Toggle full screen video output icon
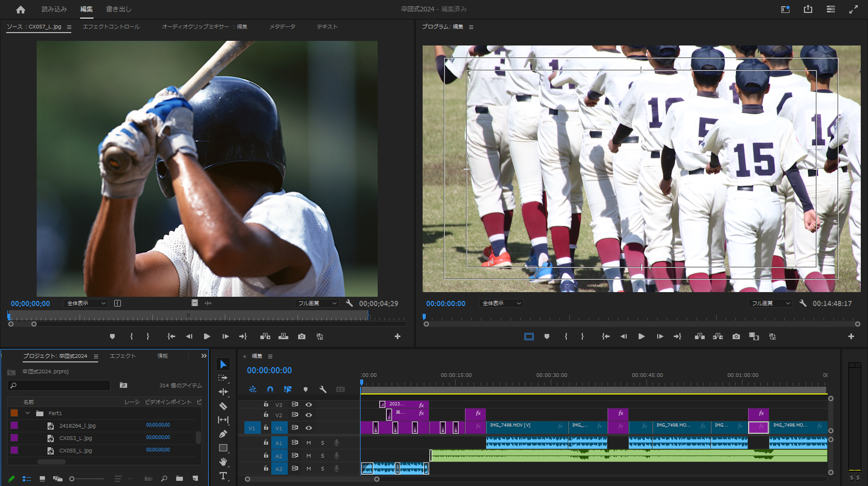Viewport: 868px width, 486px height. [854, 9]
